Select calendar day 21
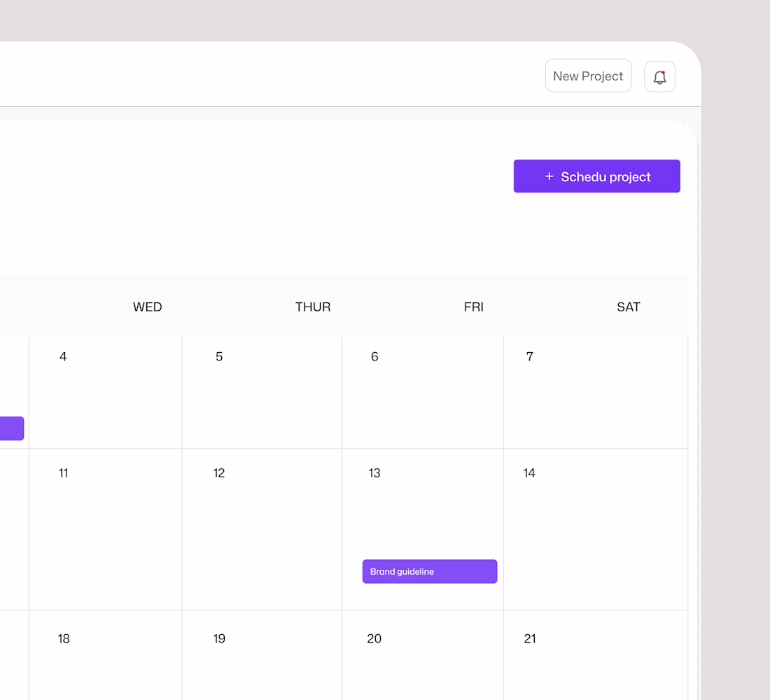The height and width of the screenshot is (700, 770). (x=530, y=638)
